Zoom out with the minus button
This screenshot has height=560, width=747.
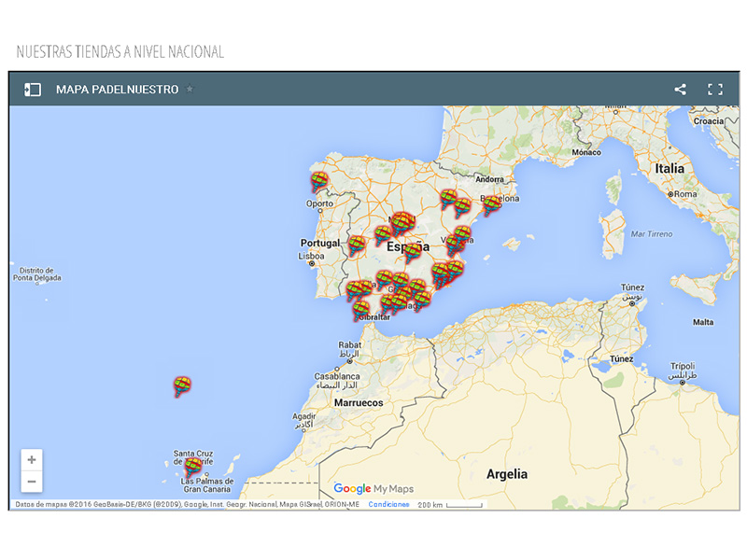[x=32, y=482]
